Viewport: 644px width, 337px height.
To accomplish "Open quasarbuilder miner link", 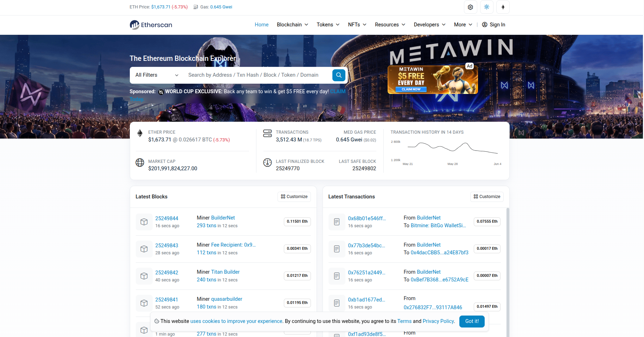I will pyautogui.click(x=227, y=299).
